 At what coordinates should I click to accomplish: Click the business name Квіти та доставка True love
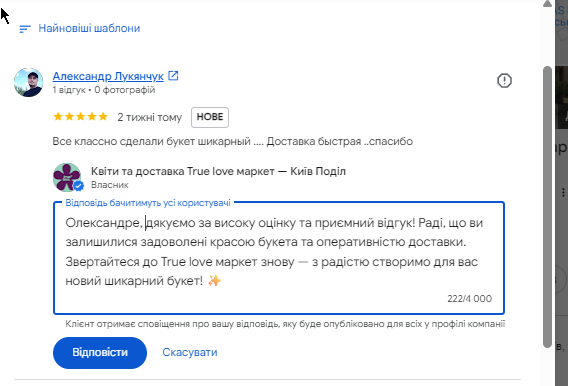[218, 171]
